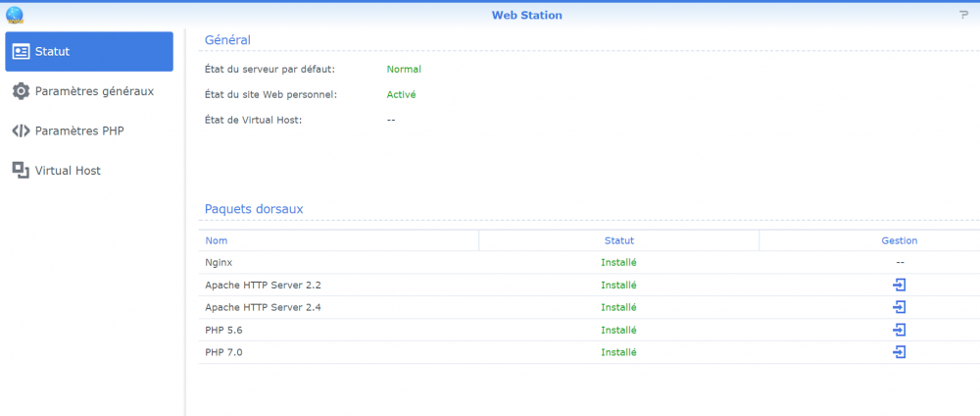Open the Statut section in the sidebar
980x416 pixels.
point(89,51)
